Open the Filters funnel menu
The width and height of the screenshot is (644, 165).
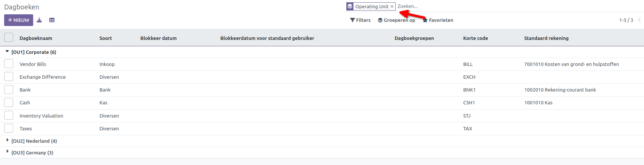[360, 20]
